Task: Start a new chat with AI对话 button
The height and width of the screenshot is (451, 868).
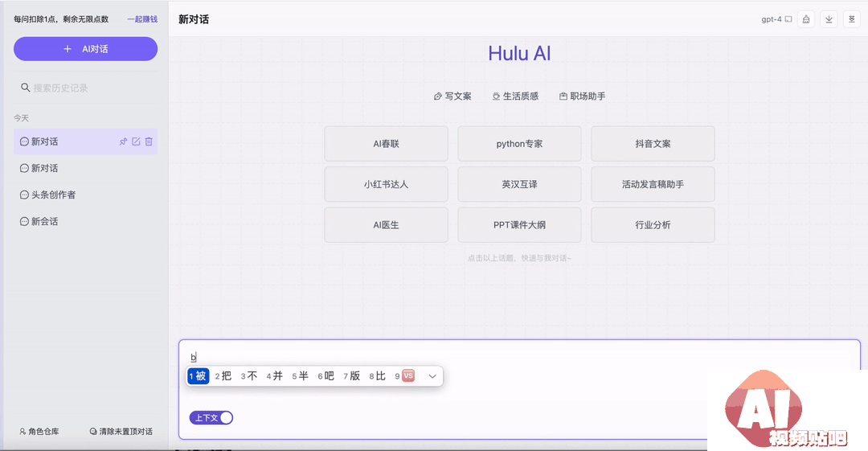Action: 86,49
